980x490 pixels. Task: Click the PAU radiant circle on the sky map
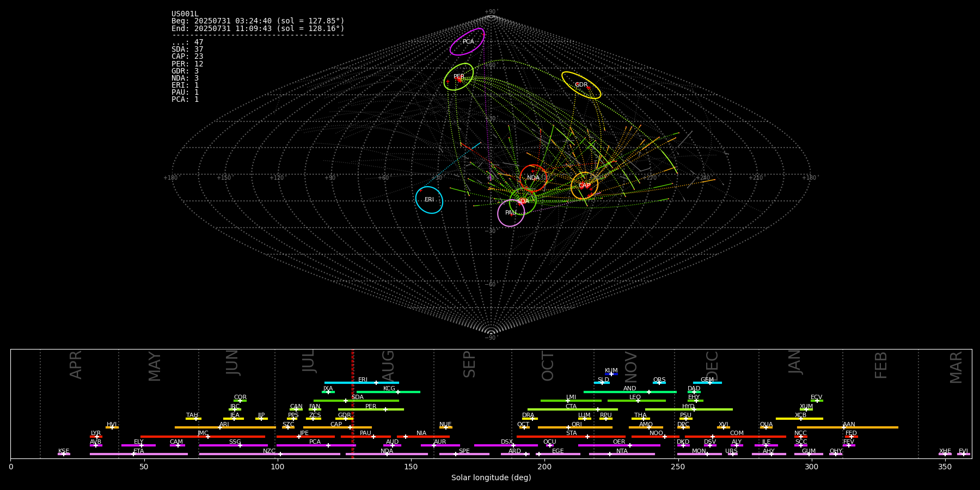tap(511, 213)
